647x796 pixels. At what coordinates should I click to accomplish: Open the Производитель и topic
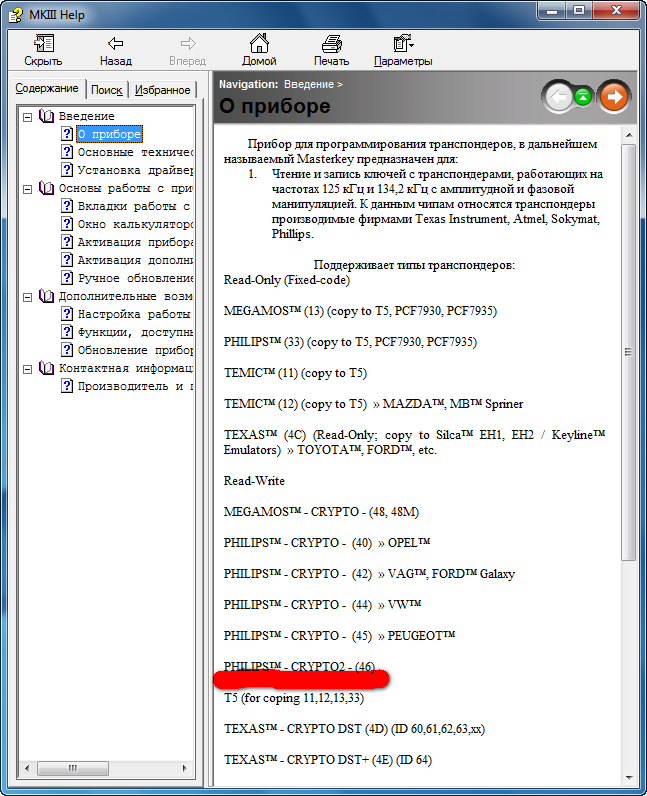click(135, 386)
